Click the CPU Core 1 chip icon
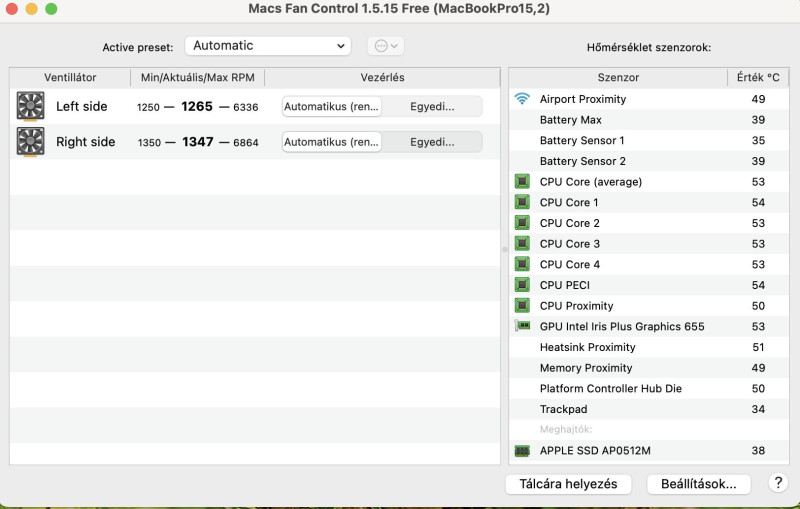The height and width of the screenshot is (509, 800). coord(522,202)
